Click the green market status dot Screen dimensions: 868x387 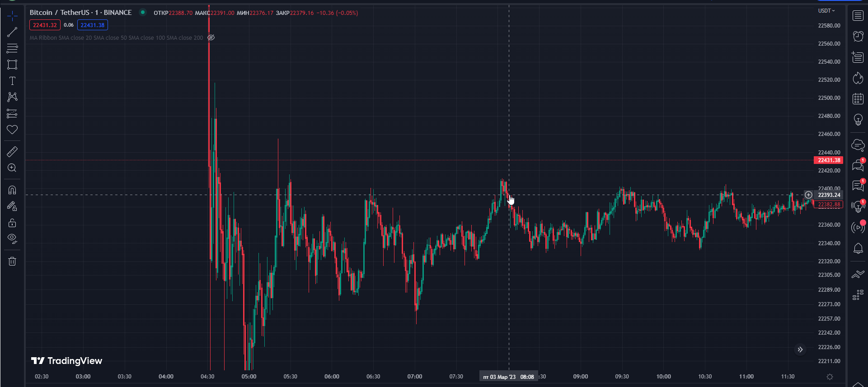(x=143, y=13)
